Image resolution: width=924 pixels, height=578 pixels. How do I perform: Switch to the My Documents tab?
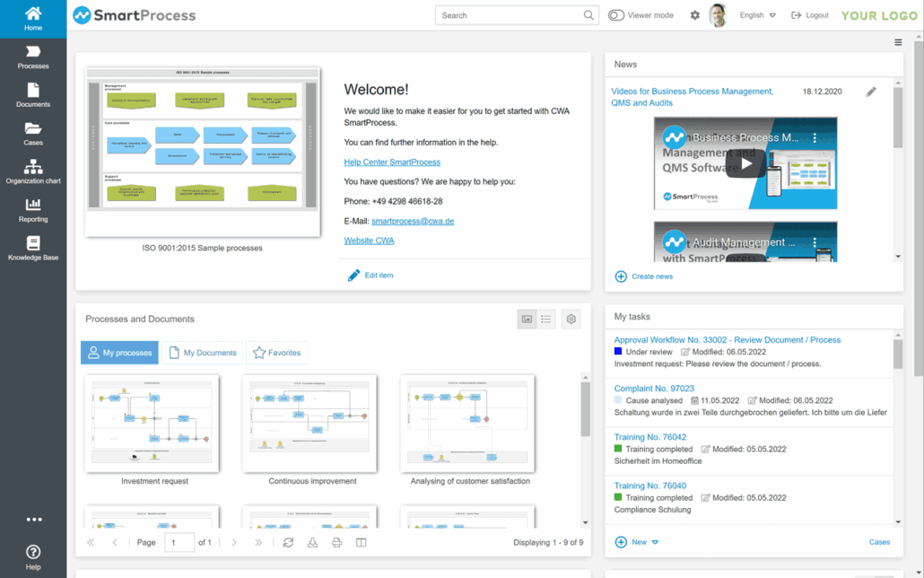pos(204,353)
